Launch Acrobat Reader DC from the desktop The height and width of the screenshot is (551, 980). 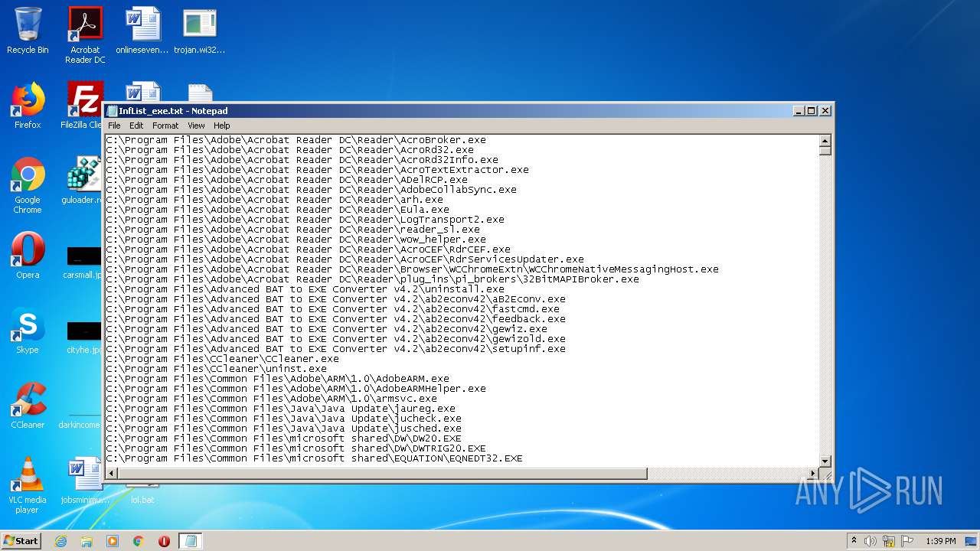tap(85, 35)
